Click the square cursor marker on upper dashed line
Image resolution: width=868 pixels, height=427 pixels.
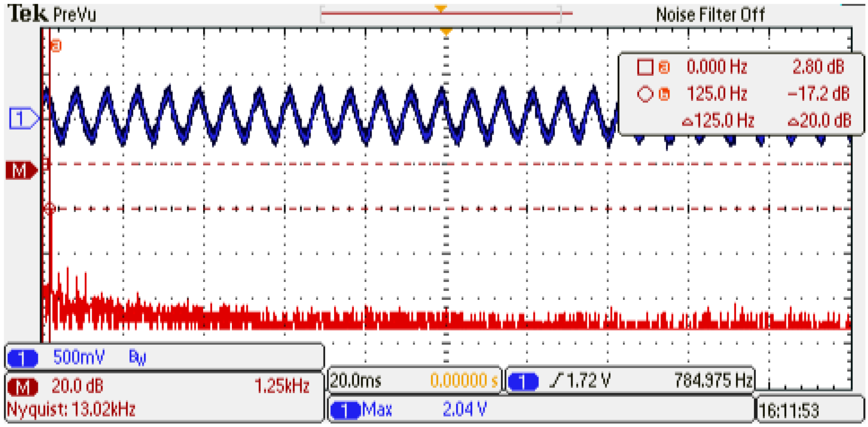click(47, 164)
